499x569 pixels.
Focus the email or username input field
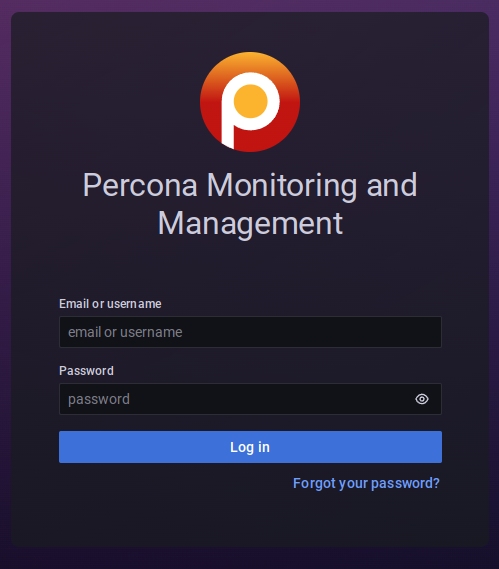pos(250,332)
